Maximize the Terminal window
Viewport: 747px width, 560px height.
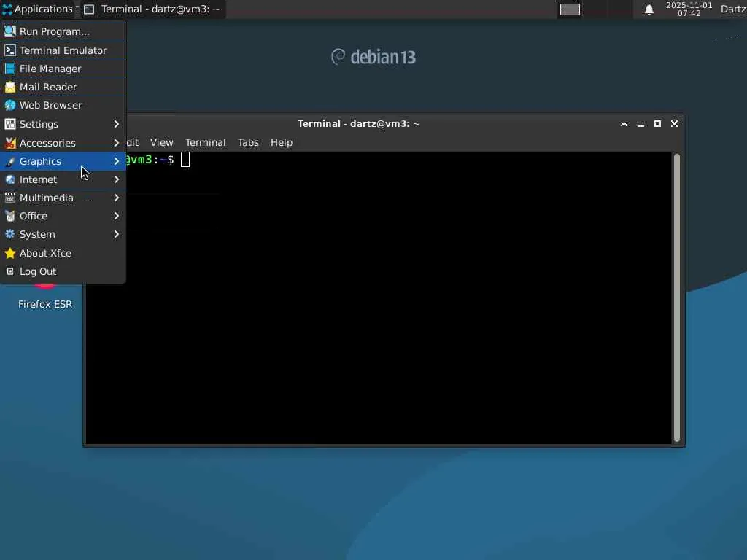click(x=657, y=124)
